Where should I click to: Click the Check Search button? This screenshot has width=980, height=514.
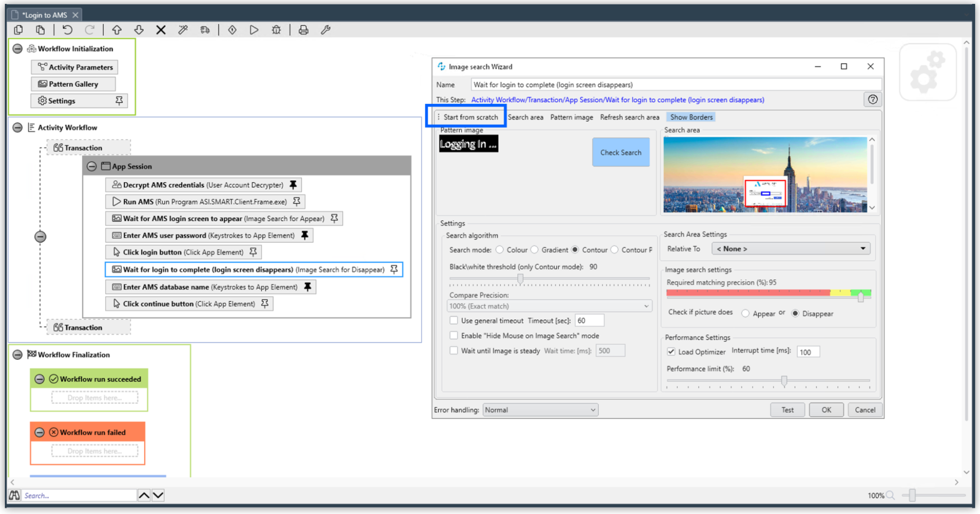(x=621, y=152)
